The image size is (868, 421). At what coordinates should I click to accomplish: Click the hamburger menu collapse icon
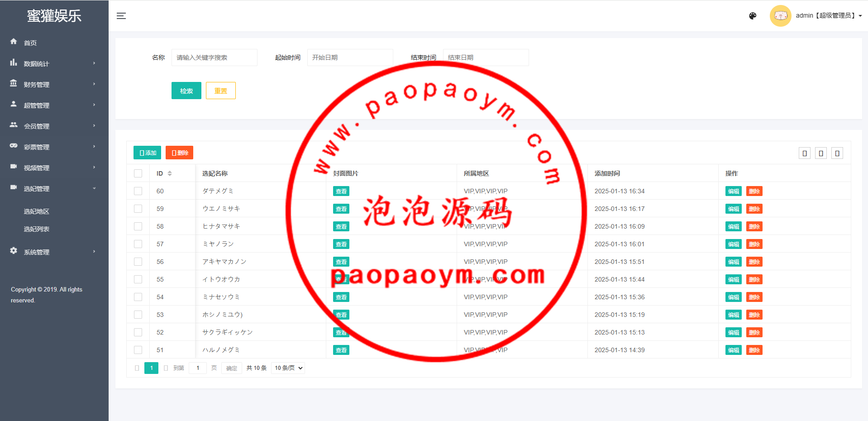click(121, 16)
